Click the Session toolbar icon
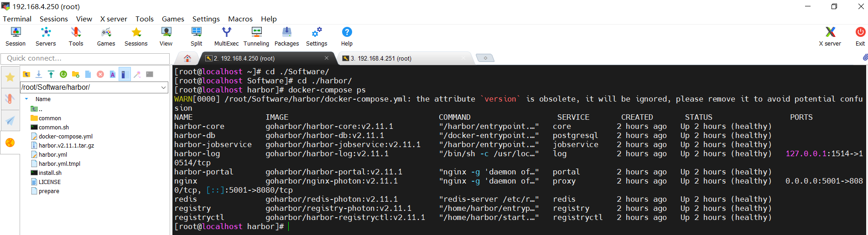 coord(16,36)
